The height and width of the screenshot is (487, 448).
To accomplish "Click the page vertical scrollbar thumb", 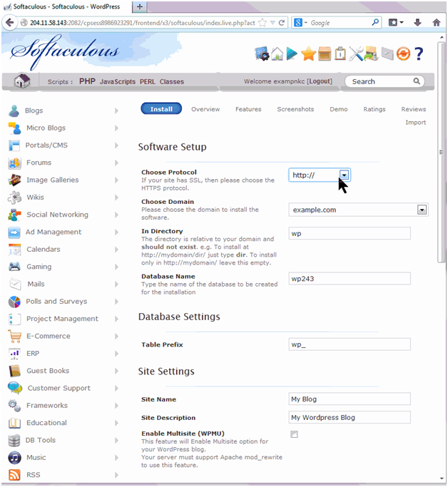I will (x=441, y=152).
